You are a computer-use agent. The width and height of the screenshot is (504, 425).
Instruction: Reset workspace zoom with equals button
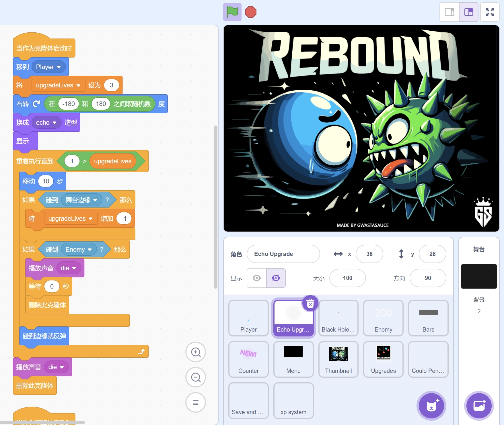pyautogui.click(x=196, y=402)
